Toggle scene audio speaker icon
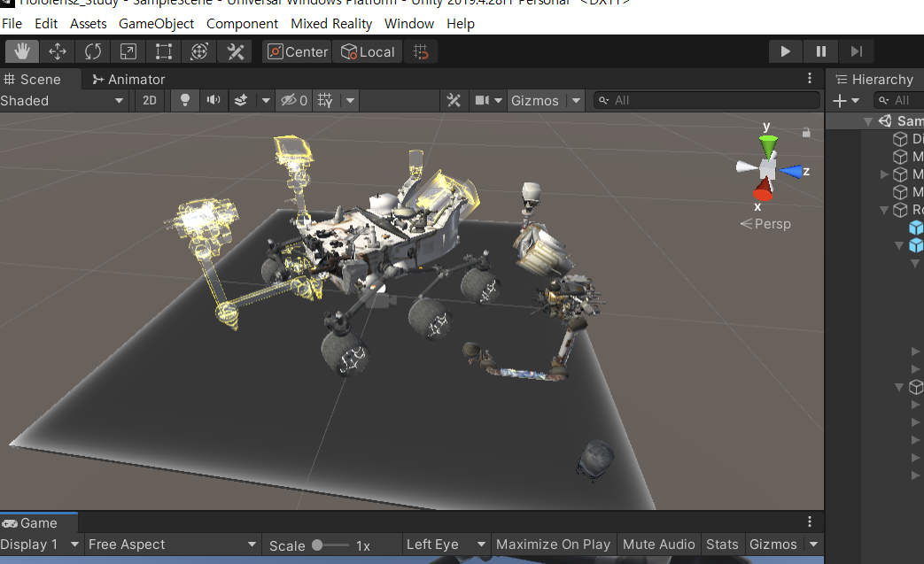 coord(214,101)
